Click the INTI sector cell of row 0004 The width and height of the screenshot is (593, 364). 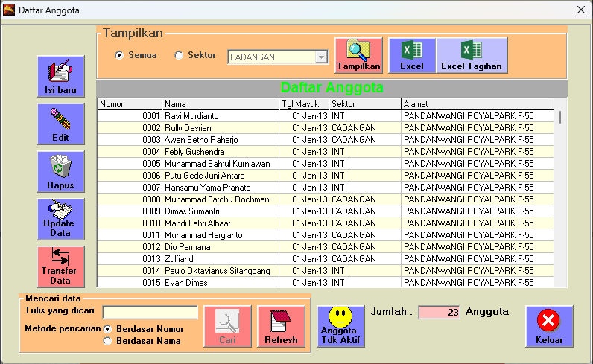click(365, 152)
